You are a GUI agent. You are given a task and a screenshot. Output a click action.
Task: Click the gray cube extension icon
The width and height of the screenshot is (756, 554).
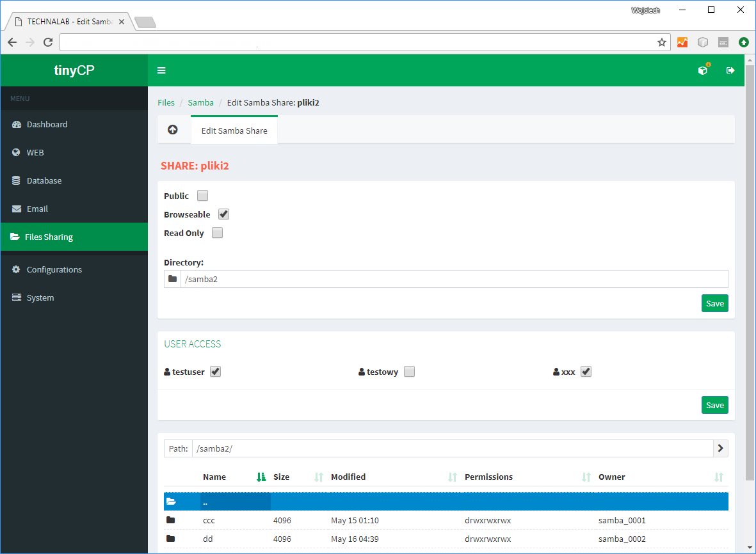(x=703, y=42)
